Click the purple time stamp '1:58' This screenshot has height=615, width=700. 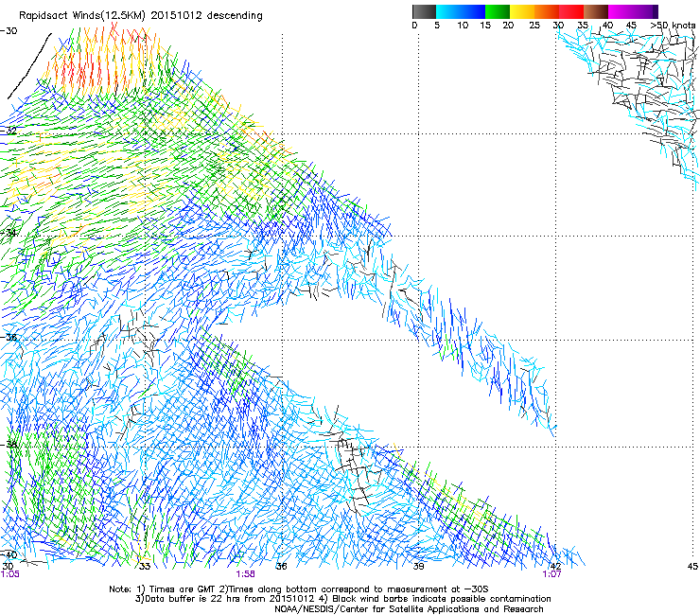tap(246, 574)
